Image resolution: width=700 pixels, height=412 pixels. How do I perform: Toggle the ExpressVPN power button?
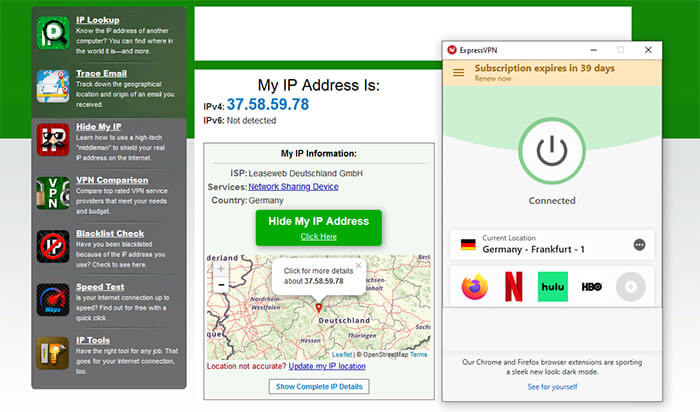pos(552,151)
